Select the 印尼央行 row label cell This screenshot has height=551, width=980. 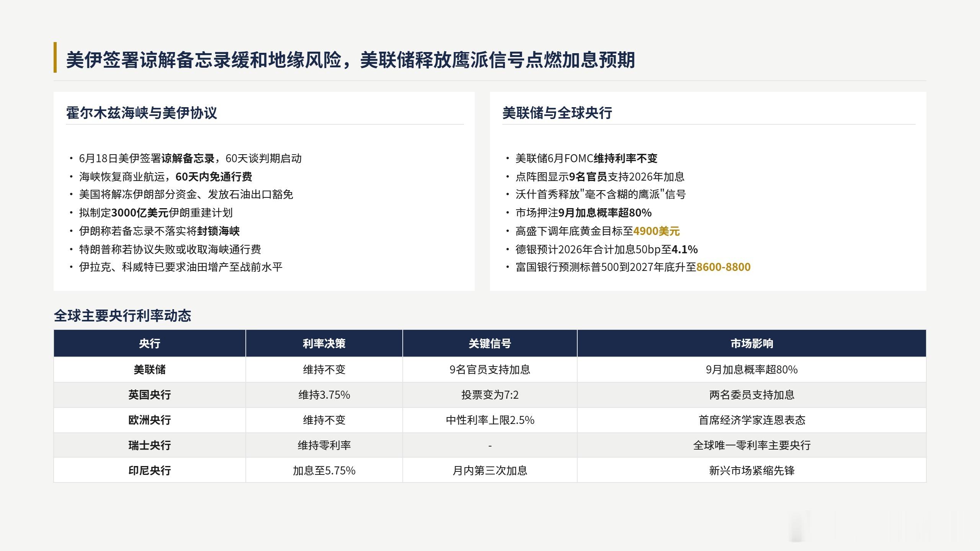pyautogui.click(x=150, y=470)
